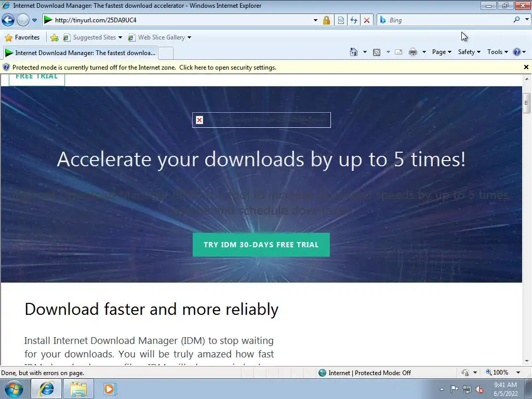This screenshot has height=399, width=532.
Task: Click the Refresh page icon
Action: pyautogui.click(x=354, y=20)
